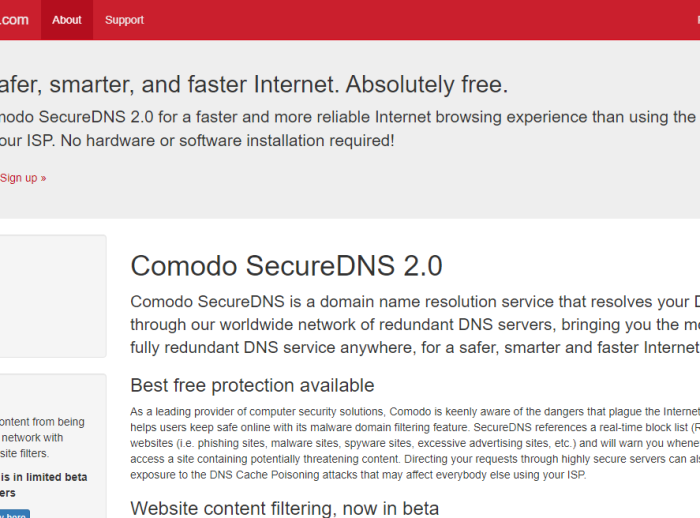This screenshot has height=518, width=700.
Task: Click the 'No hardware or software installation required!' text
Action: (x=228, y=141)
